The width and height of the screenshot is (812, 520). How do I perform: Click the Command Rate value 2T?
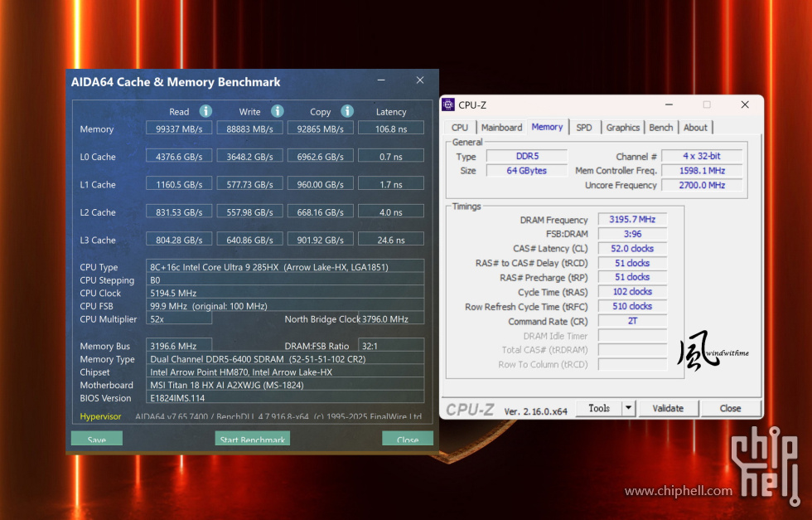coord(632,321)
